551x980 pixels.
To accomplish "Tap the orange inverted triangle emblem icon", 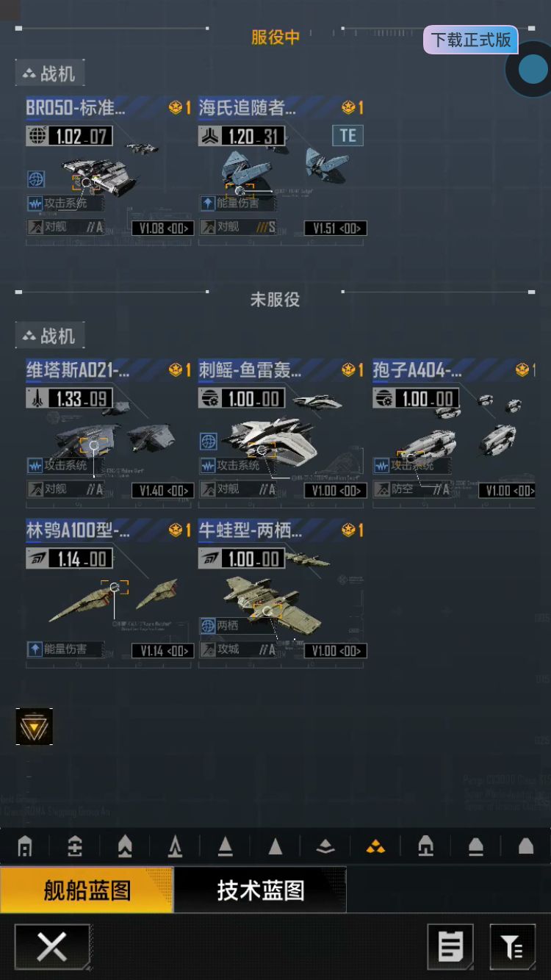I will pyautogui.click(x=35, y=727).
